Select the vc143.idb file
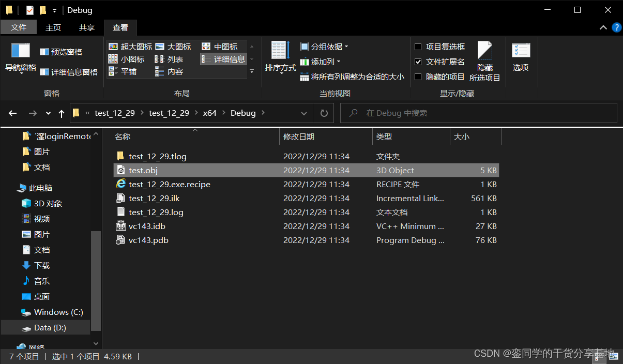 [306, 226]
